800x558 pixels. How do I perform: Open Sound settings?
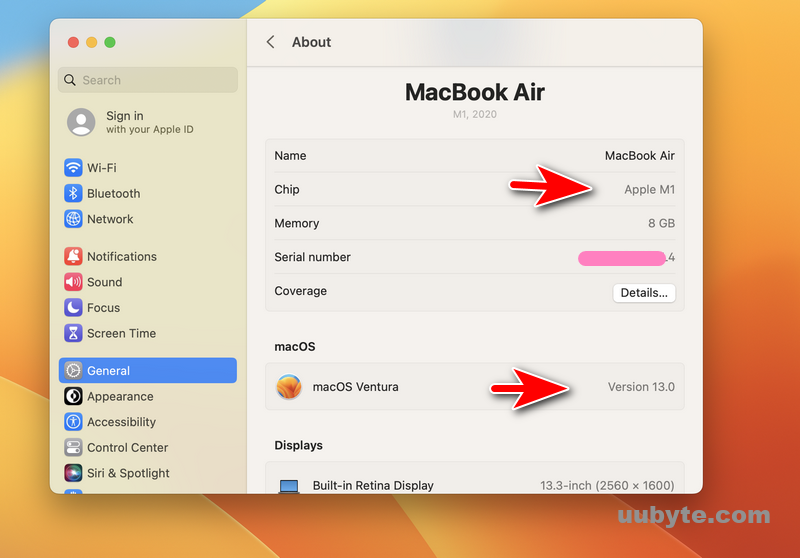[x=148, y=282]
